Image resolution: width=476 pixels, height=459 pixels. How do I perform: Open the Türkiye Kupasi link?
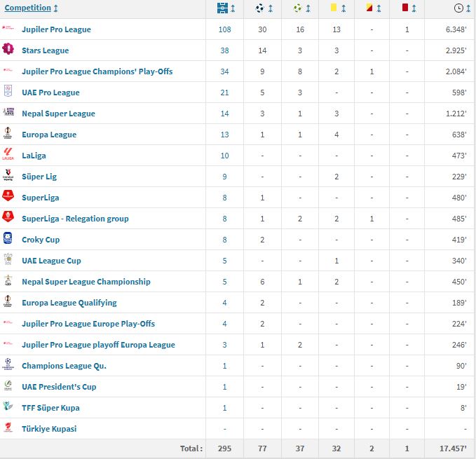coord(49,429)
